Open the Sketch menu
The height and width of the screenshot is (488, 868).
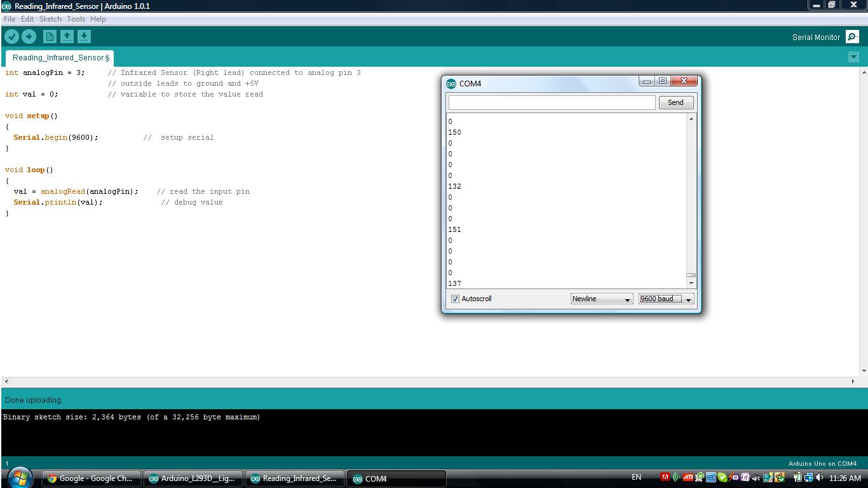(x=50, y=19)
